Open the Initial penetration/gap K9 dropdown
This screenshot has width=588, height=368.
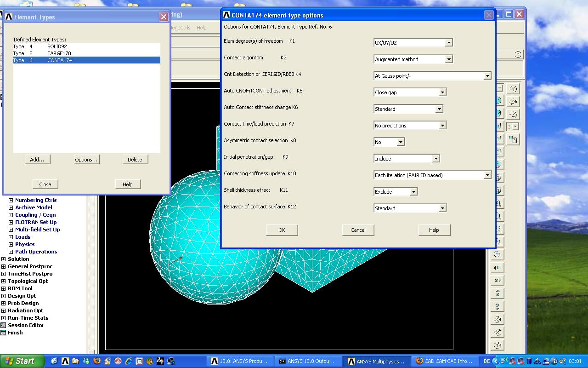point(436,159)
